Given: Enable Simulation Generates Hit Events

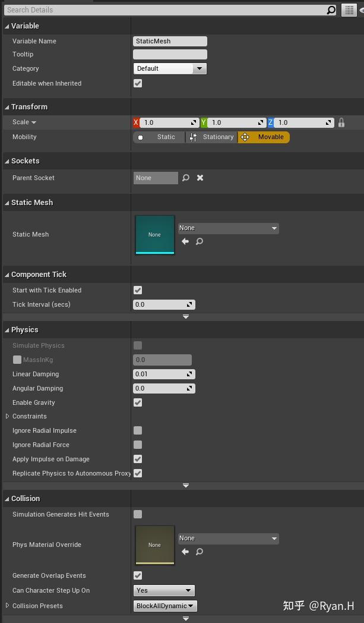Looking at the screenshot, I should pos(137,514).
